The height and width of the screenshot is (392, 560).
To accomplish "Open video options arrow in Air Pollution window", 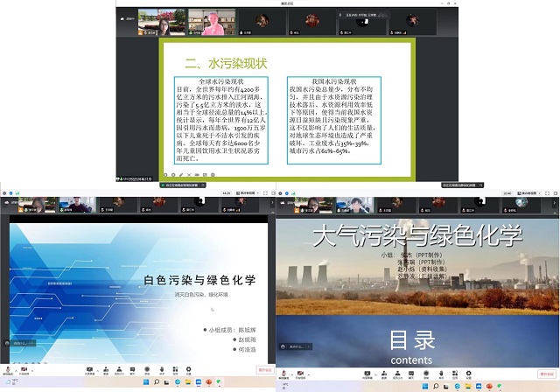I will 309,374.
